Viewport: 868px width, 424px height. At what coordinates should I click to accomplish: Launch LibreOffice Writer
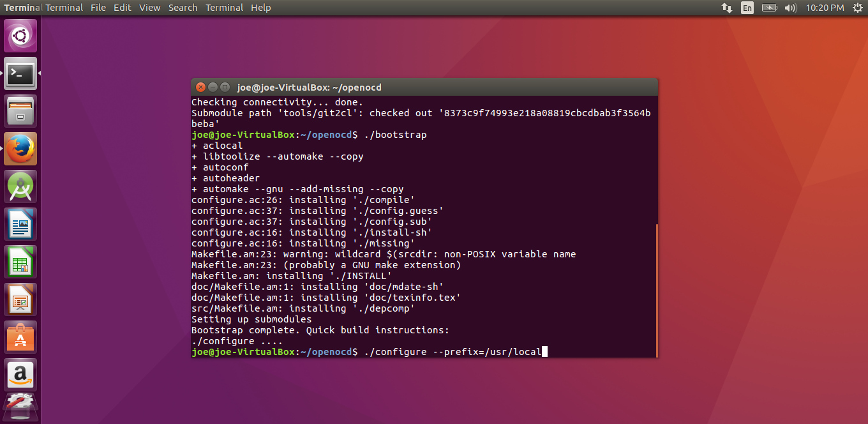(21, 225)
